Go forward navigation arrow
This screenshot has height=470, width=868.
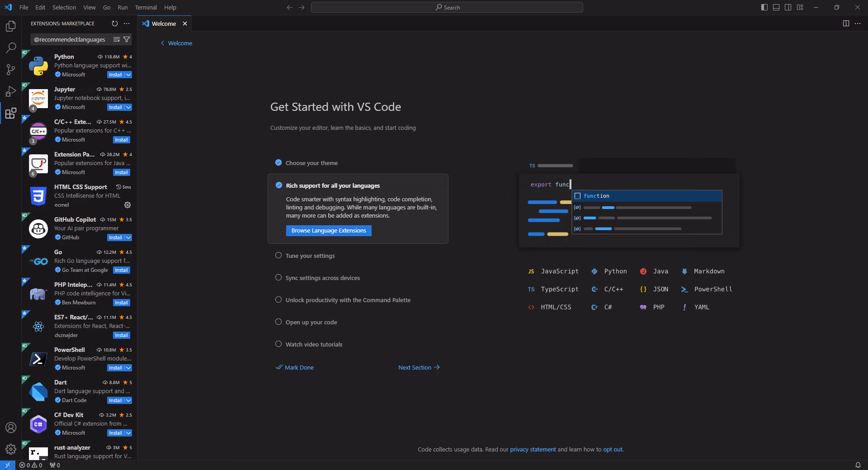pos(302,7)
